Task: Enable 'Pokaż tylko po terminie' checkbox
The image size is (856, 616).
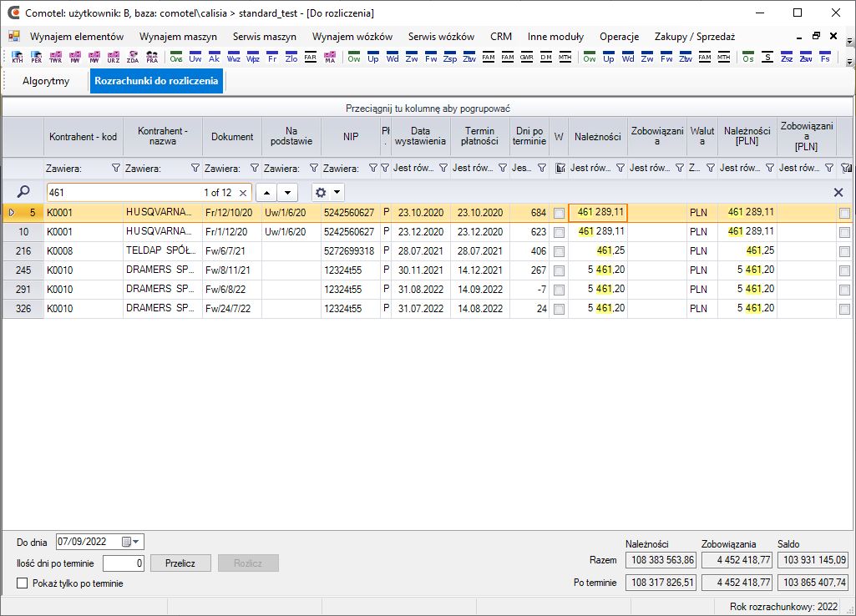Action: pos(23,583)
